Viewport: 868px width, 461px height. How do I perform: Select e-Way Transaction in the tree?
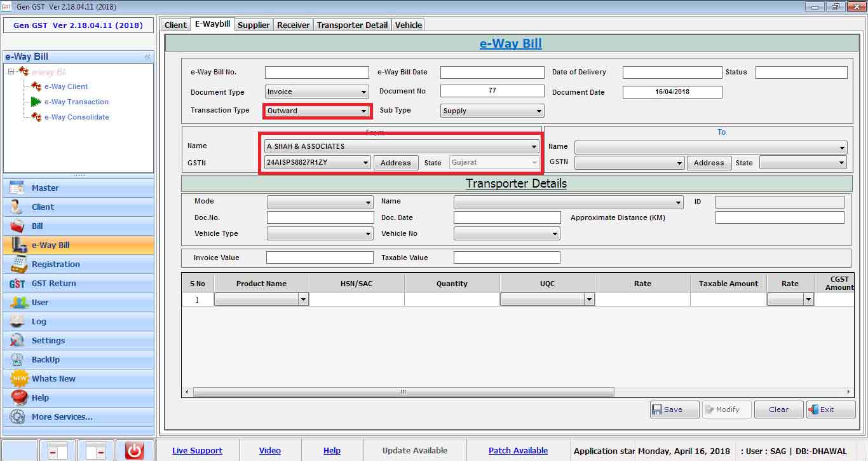pos(76,102)
